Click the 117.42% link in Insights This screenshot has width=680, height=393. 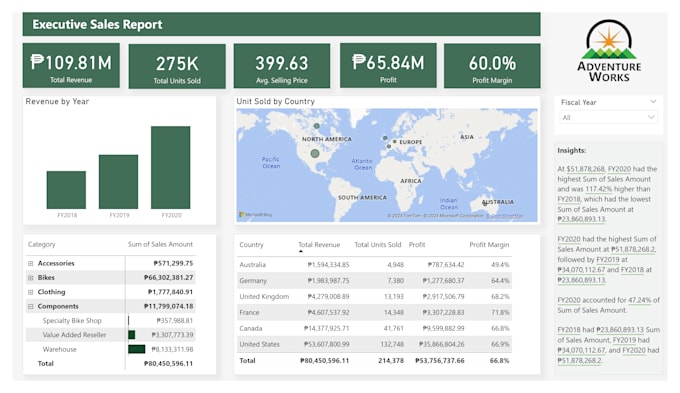[598, 189]
